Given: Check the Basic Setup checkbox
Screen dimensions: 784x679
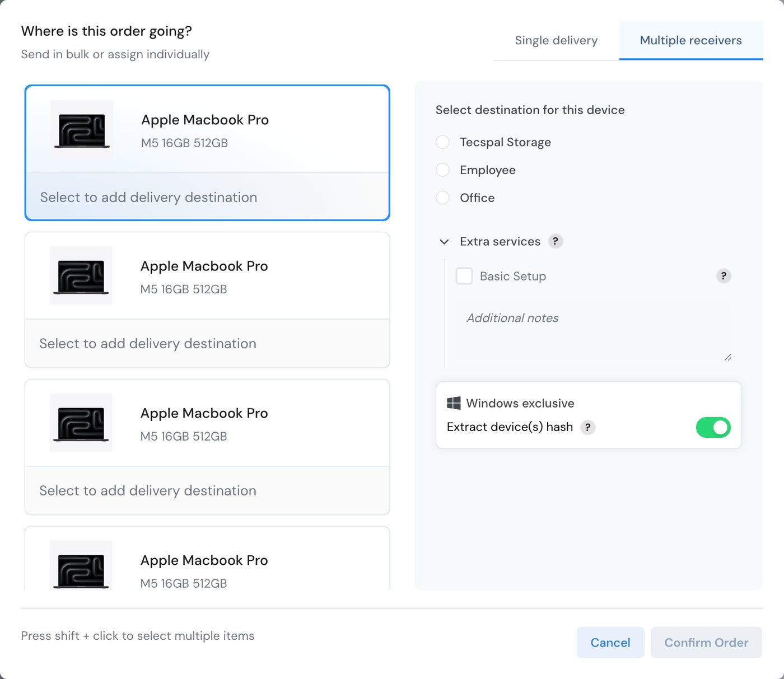Looking at the screenshot, I should pyautogui.click(x=464, y=276).
